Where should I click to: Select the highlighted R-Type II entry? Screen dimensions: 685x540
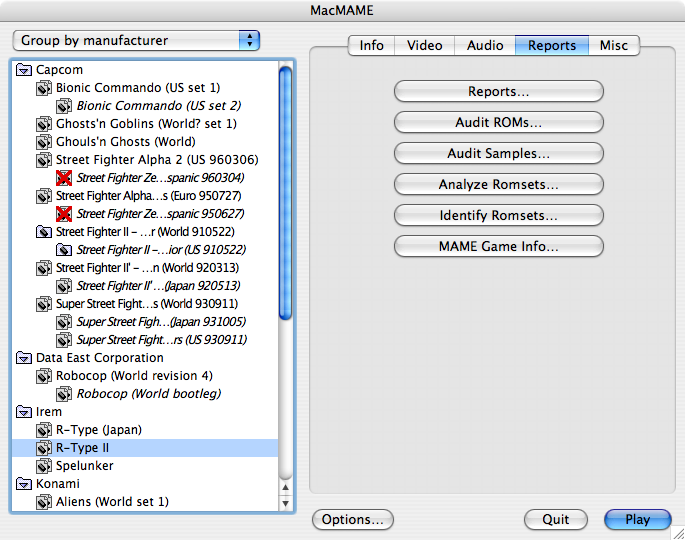pos(145,448)
